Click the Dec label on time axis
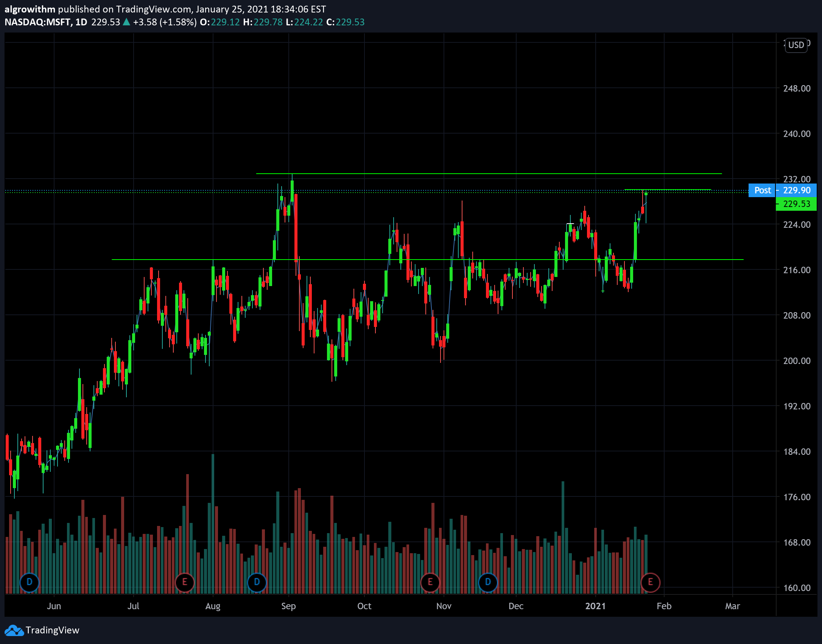This screenshot has width=822, height=644. tap(516, 606)
